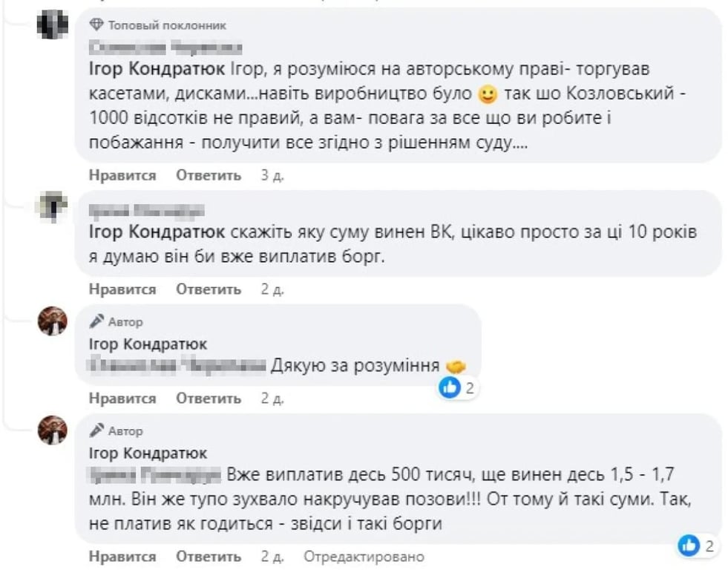This screenshot has width=728, height=570.
Task: Click the Автор microphone icon above "Дякую за розуміння"
Action: (x=96, y=322)
